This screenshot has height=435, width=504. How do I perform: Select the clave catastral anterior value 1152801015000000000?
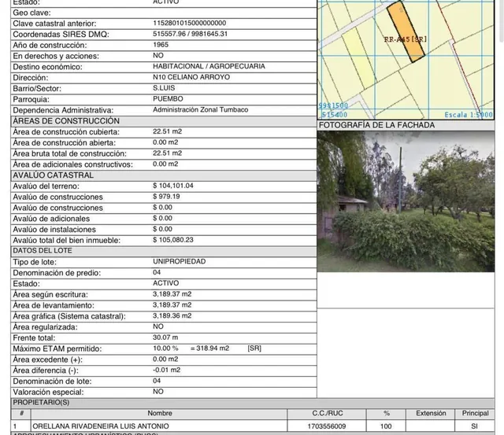coord(189,23)
